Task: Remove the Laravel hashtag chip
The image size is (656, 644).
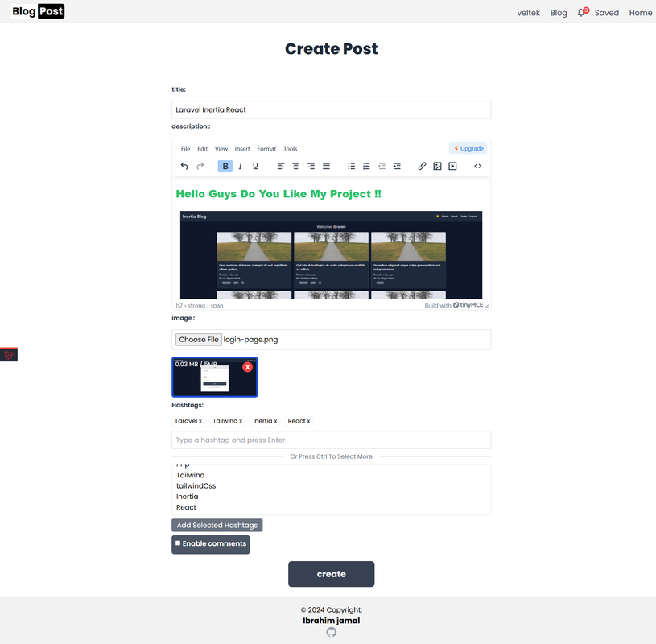Action: pos(200,421)
